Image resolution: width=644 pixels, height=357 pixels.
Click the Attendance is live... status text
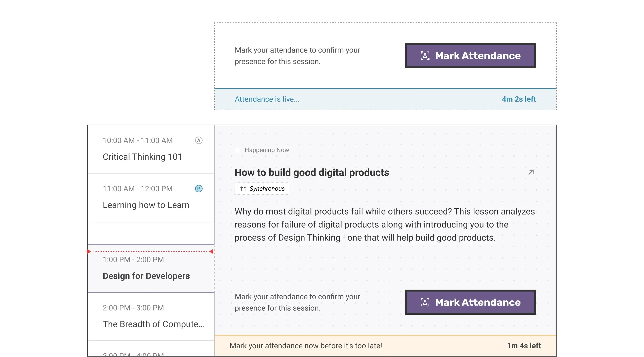(267, 99)
